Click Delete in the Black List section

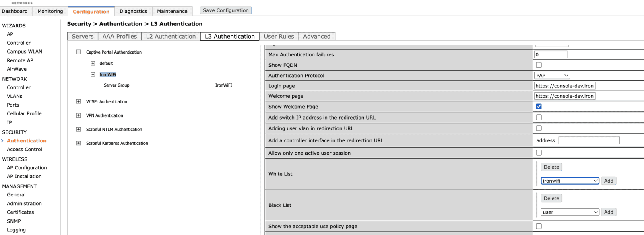pos(551,198)
